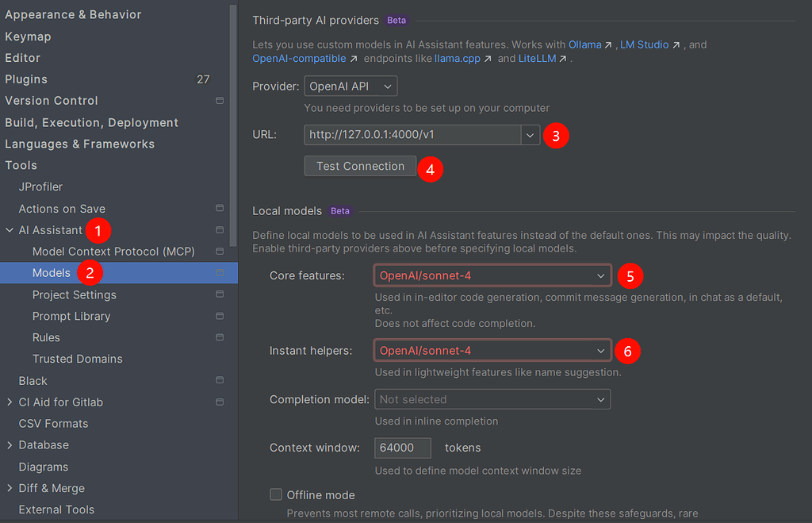Open JProfiler settings
Viewport: 812px width, 523px height.
pos(40,187)
